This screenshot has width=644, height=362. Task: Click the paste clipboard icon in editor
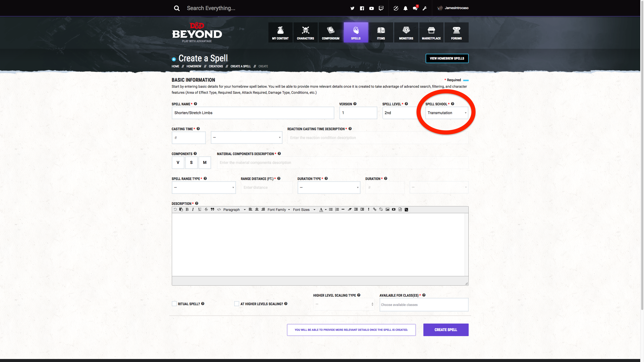point(181,209)
